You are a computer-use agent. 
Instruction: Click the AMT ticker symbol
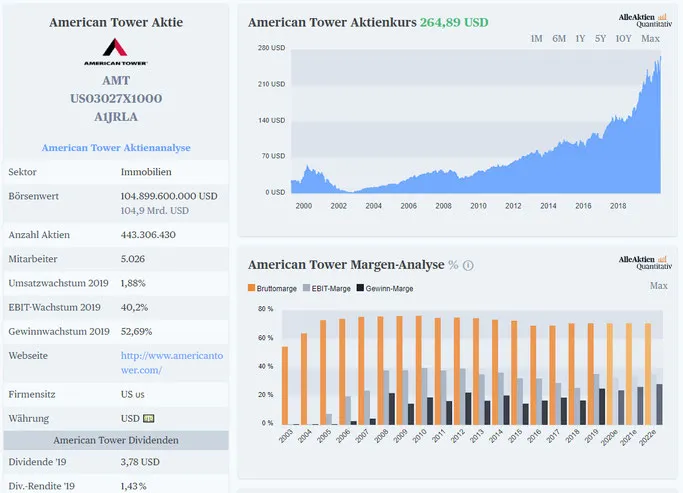(x=116, y=81)
